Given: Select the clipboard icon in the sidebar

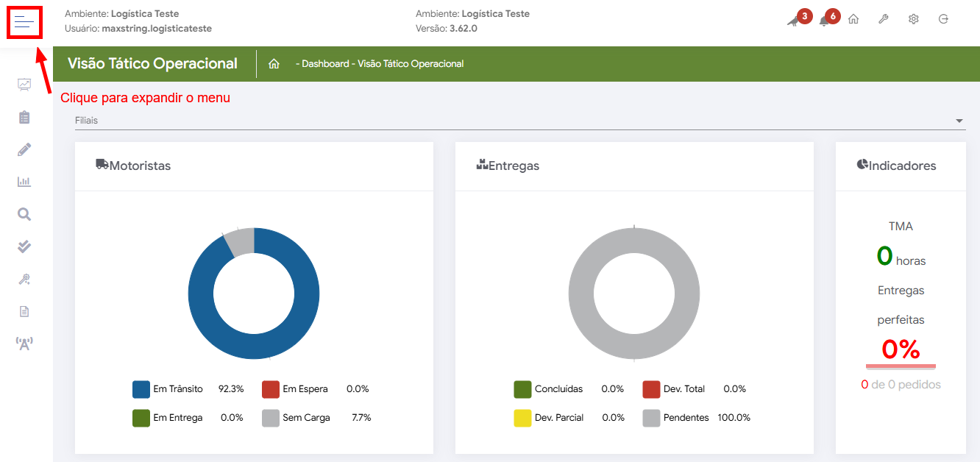Looking at the screenshot, I should (x=24, y=117).
